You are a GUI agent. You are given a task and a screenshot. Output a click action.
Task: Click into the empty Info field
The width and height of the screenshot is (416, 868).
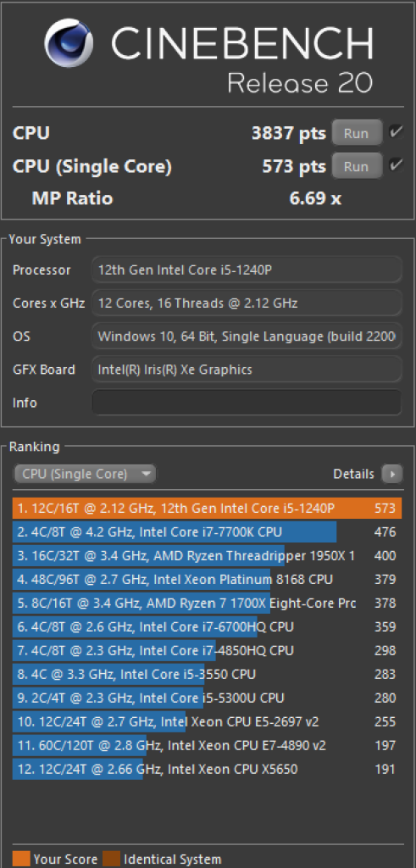[x=247, y=403]
